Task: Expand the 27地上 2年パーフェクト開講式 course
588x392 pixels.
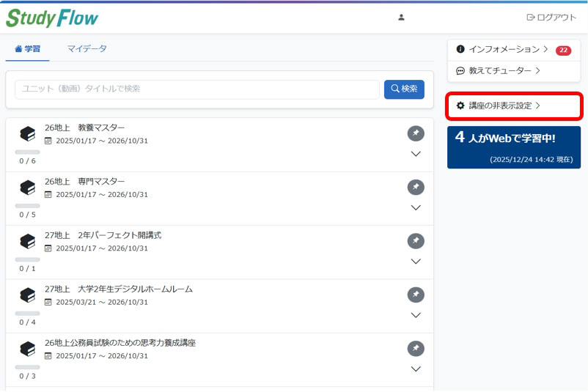Action: [416, 262]
